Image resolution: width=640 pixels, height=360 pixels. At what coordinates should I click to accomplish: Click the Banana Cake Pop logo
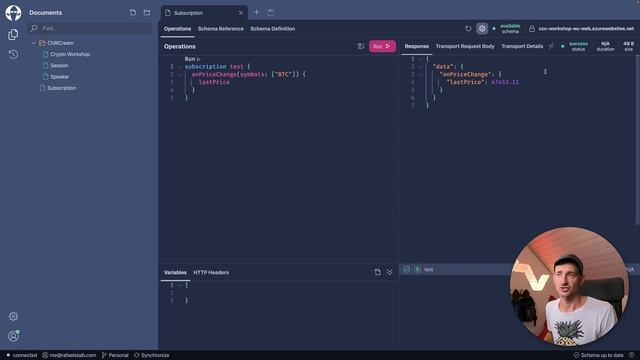tap(13, 13)
